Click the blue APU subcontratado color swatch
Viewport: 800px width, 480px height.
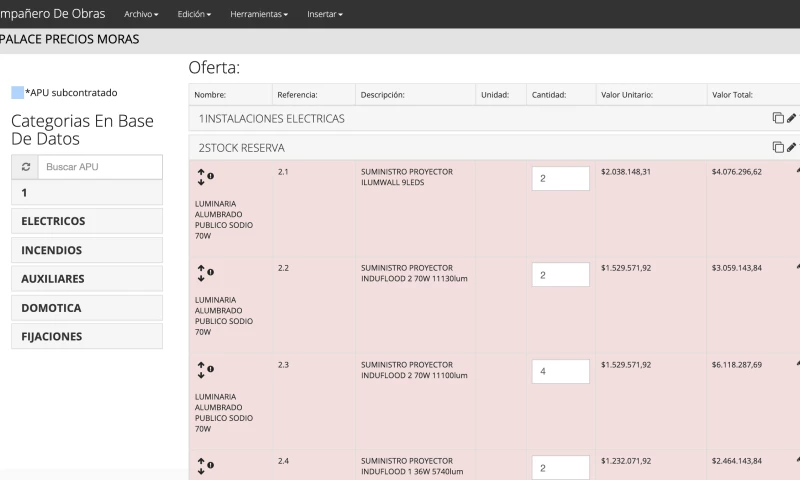coord(17,92)
